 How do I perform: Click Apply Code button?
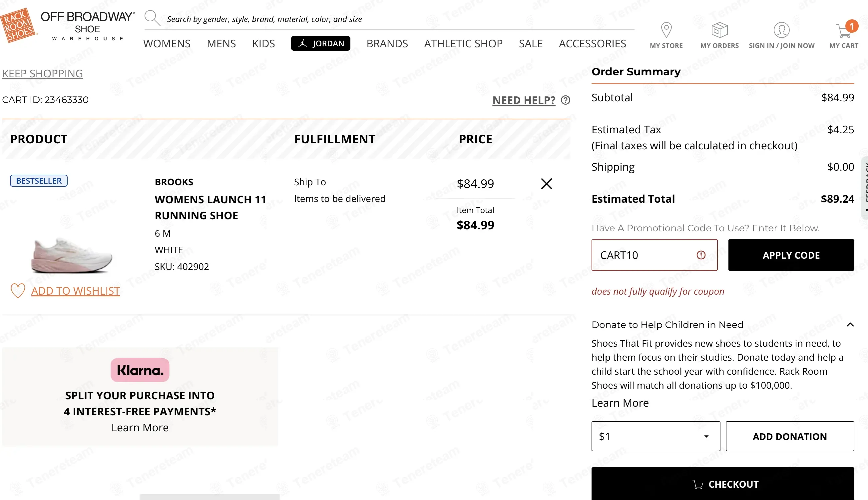(791, 255)
